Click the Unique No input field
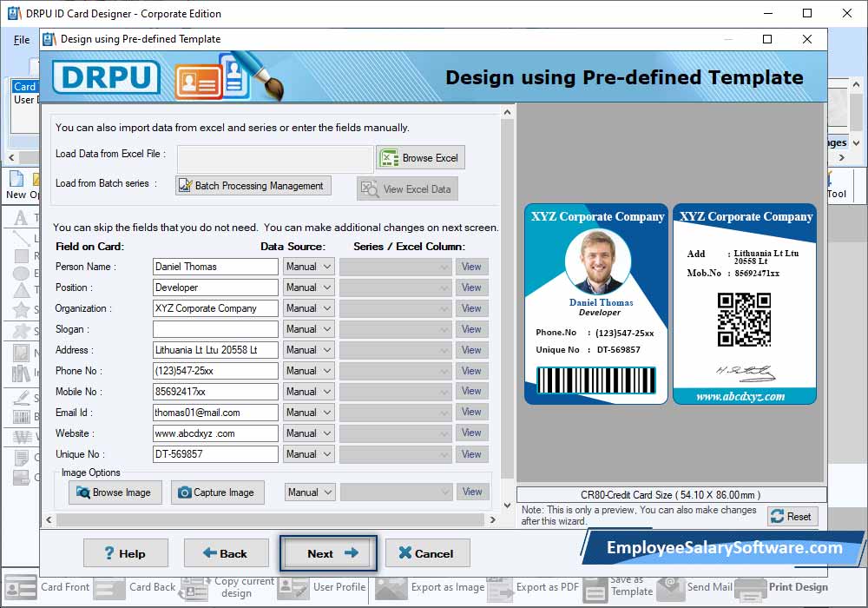Screen dimensions: 868x608 pyautogui.click(x=215, y=454)
